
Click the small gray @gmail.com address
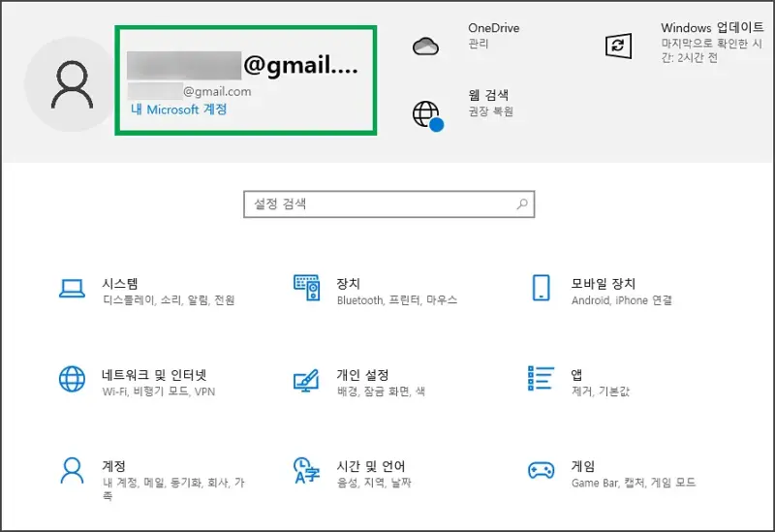(x=189, y=91)
